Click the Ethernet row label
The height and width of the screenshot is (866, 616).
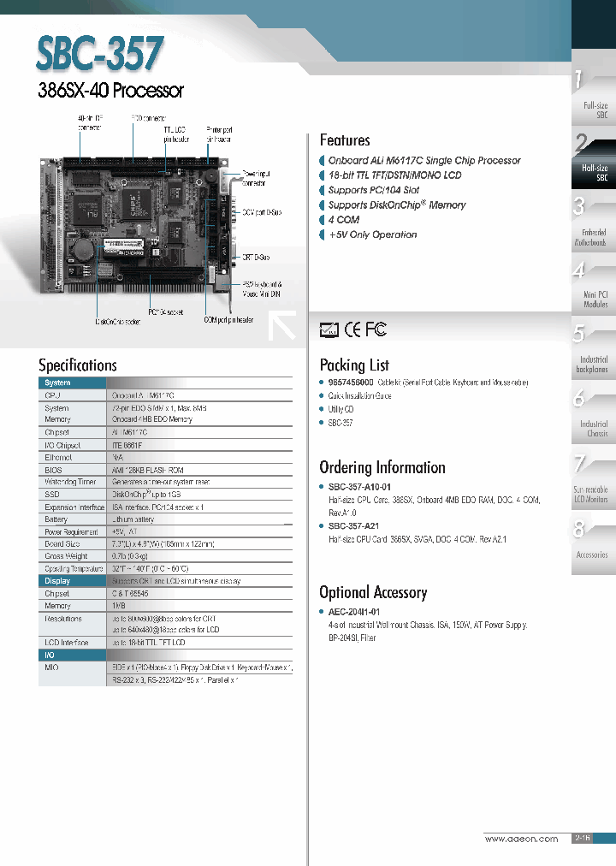pyautogui.click(x=58, y=457)
